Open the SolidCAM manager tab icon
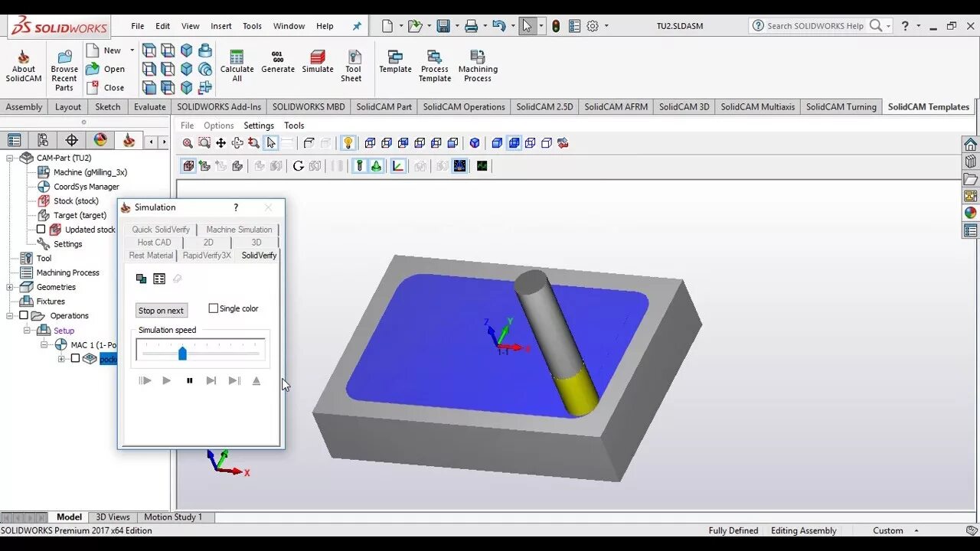 (x=129, y=140)
